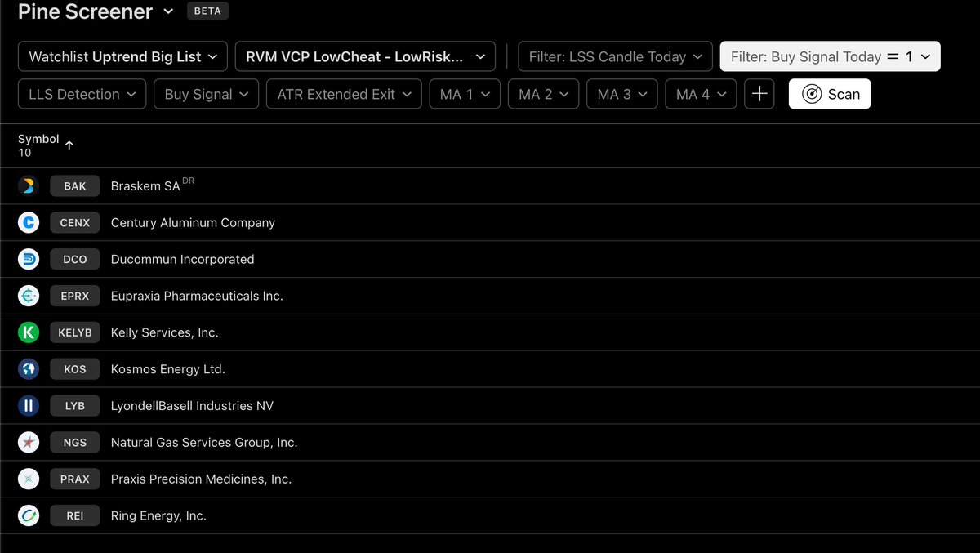Select the Ducommun Incorporated name
980x553 pixels.
pos(182,259)
